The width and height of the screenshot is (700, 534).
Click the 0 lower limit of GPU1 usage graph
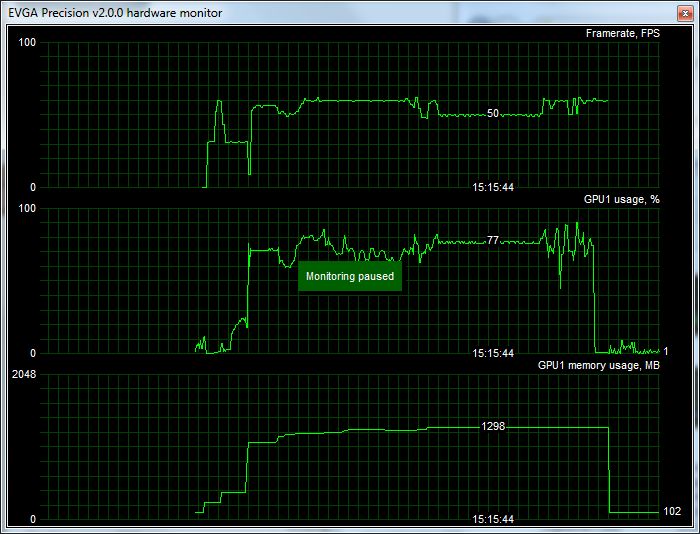(x=33, y=353)
